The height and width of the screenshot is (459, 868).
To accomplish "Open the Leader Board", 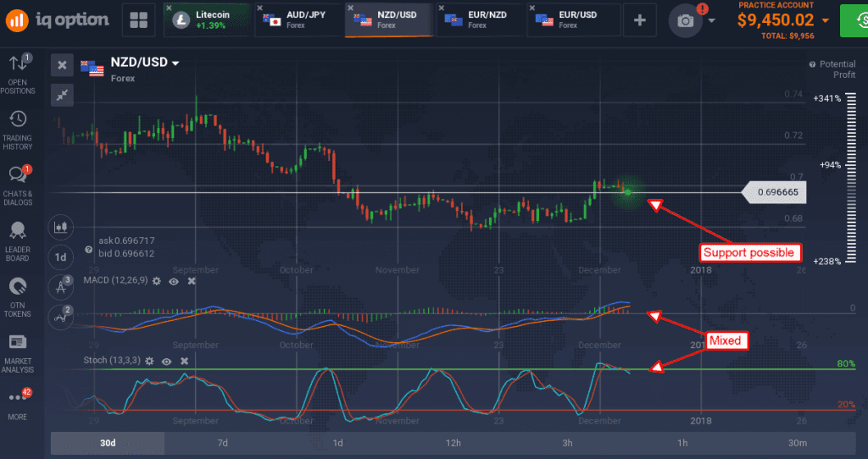I will click(18, 242).
